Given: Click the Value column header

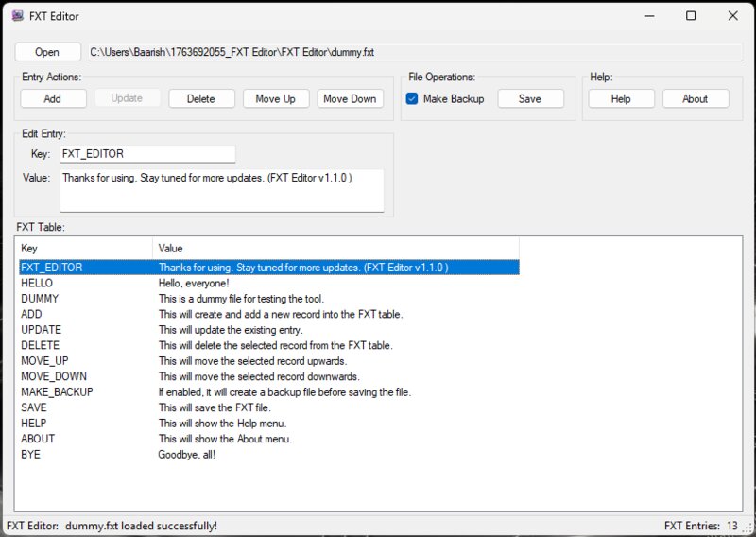Looking at the screenshot, I should click(x=336, y=248).
